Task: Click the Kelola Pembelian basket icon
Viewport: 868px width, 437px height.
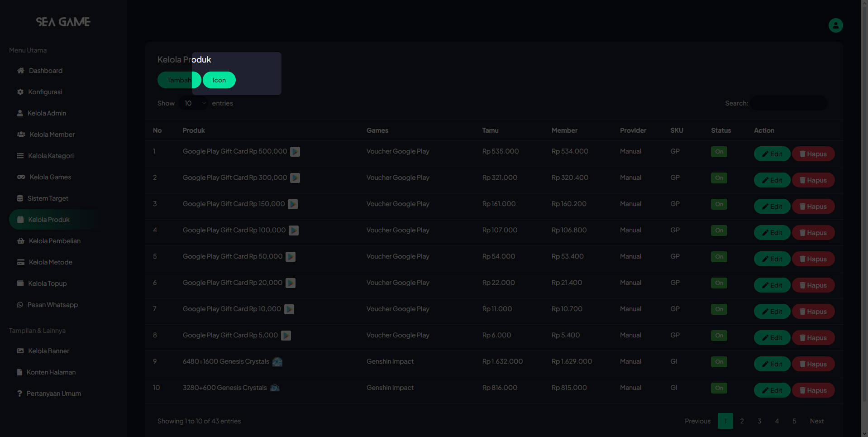Action: click(21, 241)
